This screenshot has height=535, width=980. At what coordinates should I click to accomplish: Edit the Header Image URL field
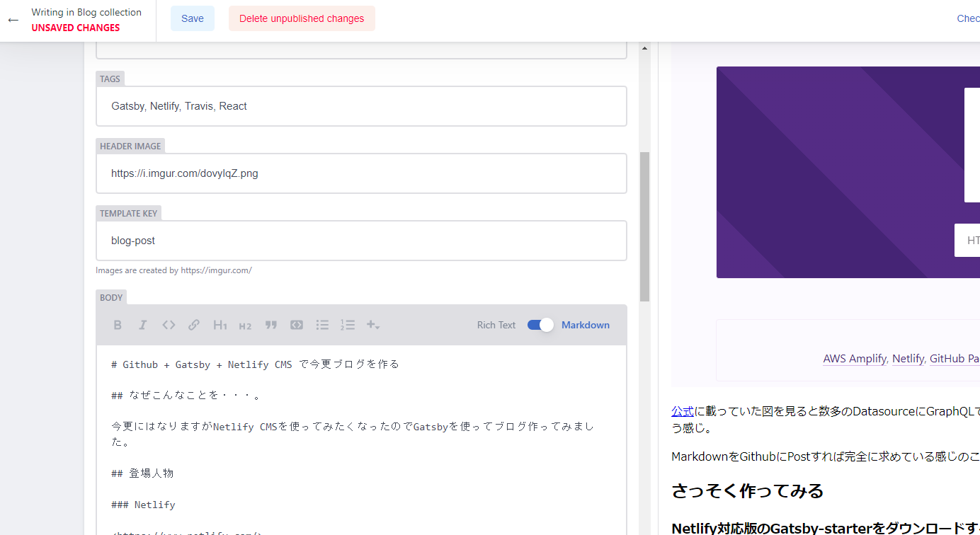pyautogui.click(x=361, y=173)
